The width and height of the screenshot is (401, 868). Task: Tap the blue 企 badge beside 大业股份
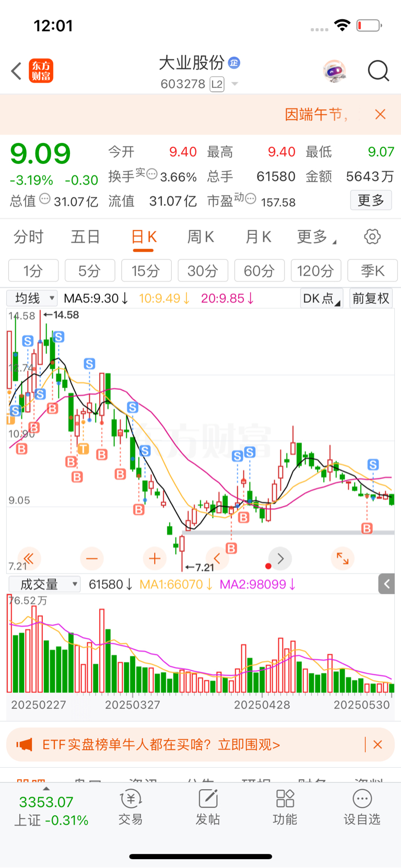[234, 63]
